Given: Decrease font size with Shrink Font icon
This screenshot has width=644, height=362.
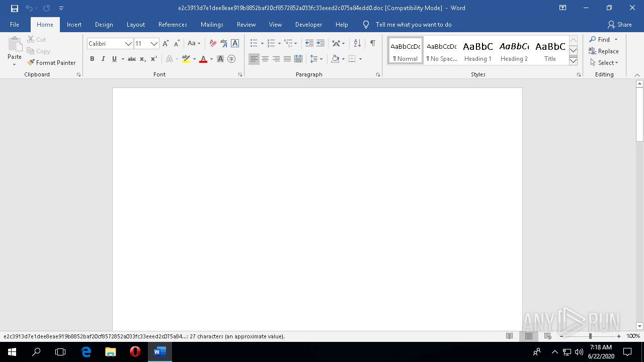Looking at the screenshot, I should pyautogui.click(x=177, y=44).
